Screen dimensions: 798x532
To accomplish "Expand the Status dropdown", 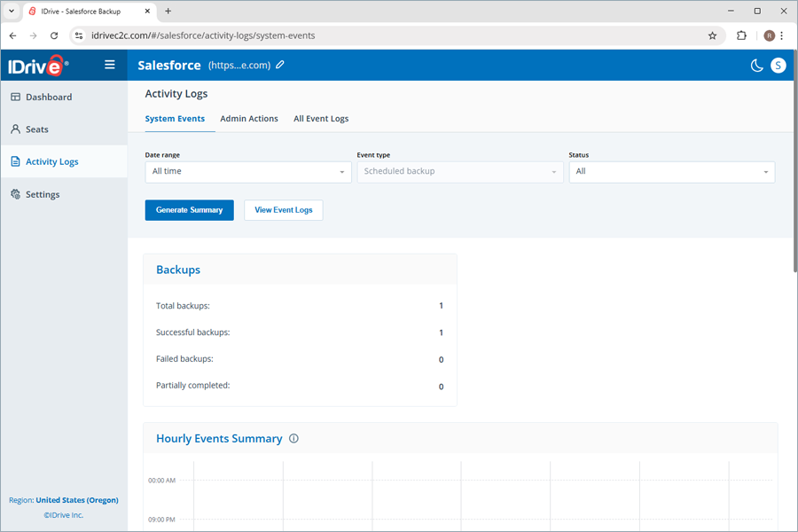I will (x=671, y=171).
